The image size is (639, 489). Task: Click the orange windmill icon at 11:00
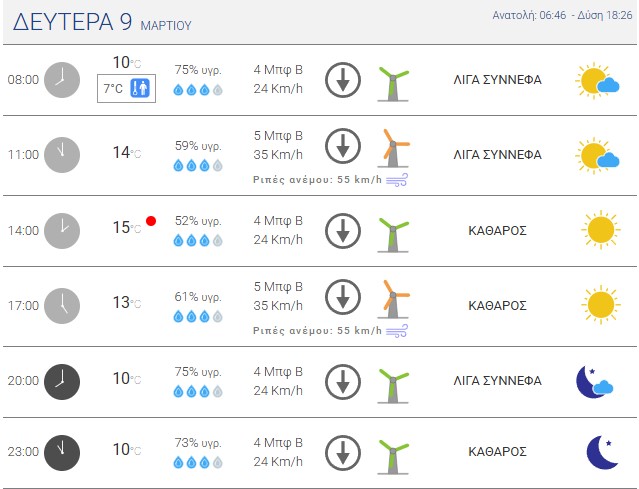click(x=394, y=146)
